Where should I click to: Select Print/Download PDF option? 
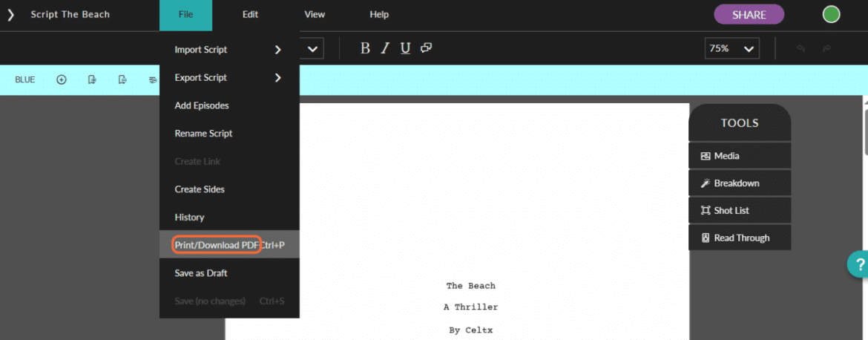pyautogui.click(x=229, y=245)
